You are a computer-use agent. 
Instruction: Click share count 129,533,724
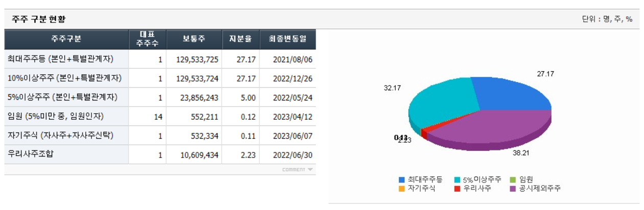pos(197,78)
